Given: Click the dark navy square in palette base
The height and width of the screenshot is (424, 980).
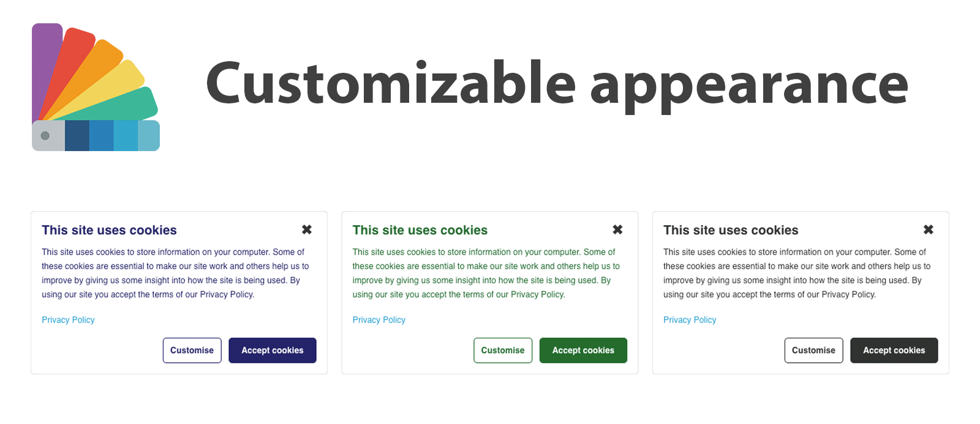Looking at the screenshot, I should 77,136.
